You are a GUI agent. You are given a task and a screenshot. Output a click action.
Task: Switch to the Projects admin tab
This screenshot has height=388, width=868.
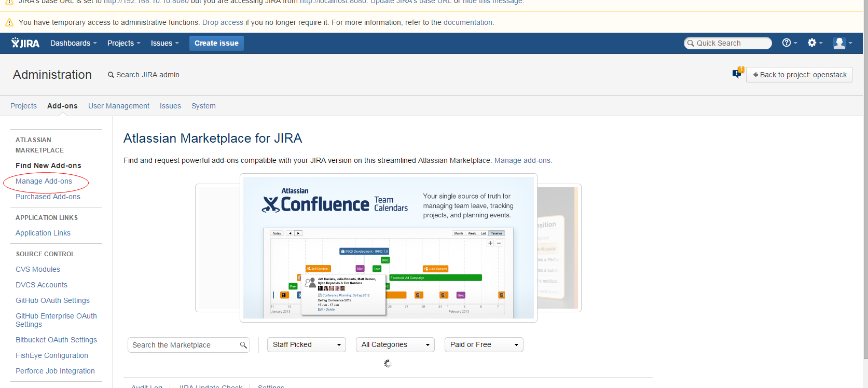tap(23, 106)
